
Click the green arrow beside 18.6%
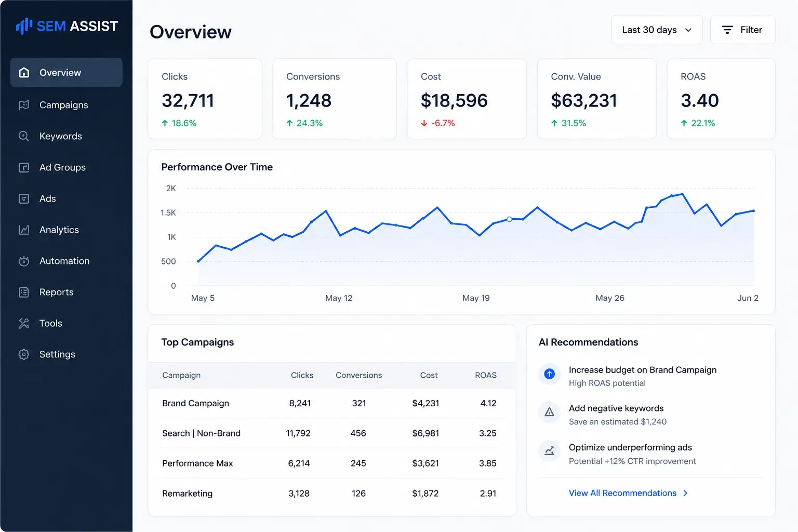coord(165,123)
